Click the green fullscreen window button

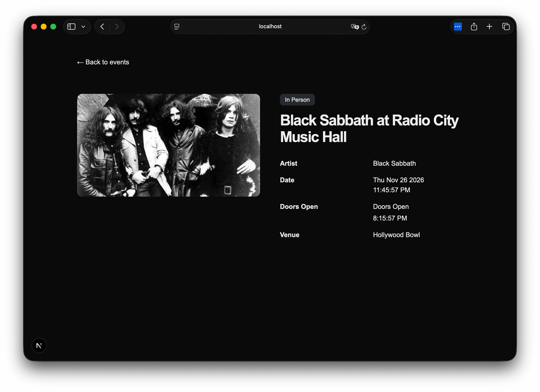point(53,27)
